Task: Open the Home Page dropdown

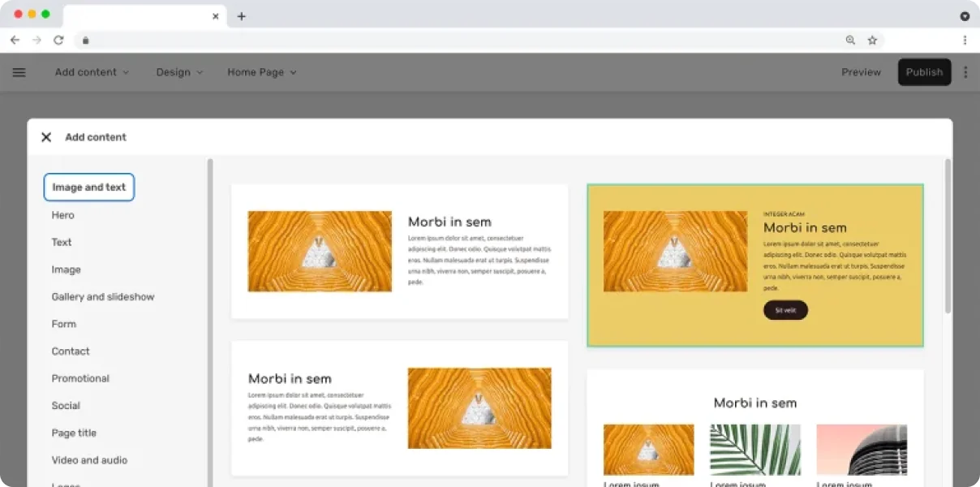Action: pyautogui.click(x=262, y=72)
